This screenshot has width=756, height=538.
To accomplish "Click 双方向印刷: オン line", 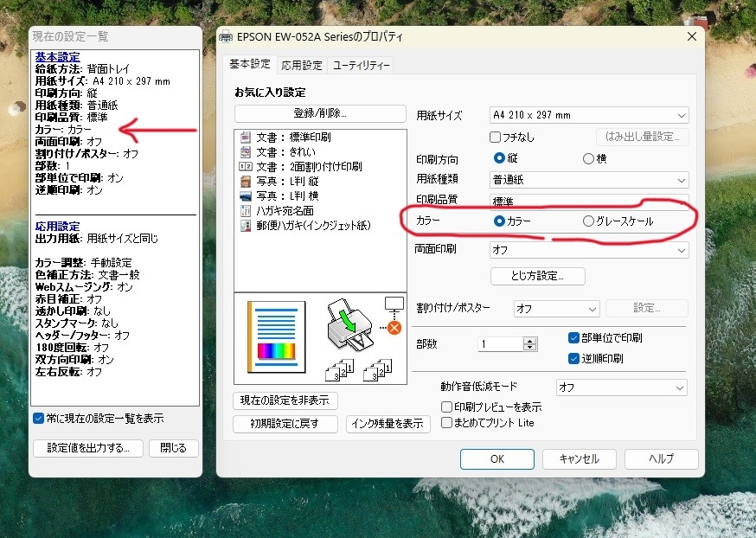I will point(74,360).
